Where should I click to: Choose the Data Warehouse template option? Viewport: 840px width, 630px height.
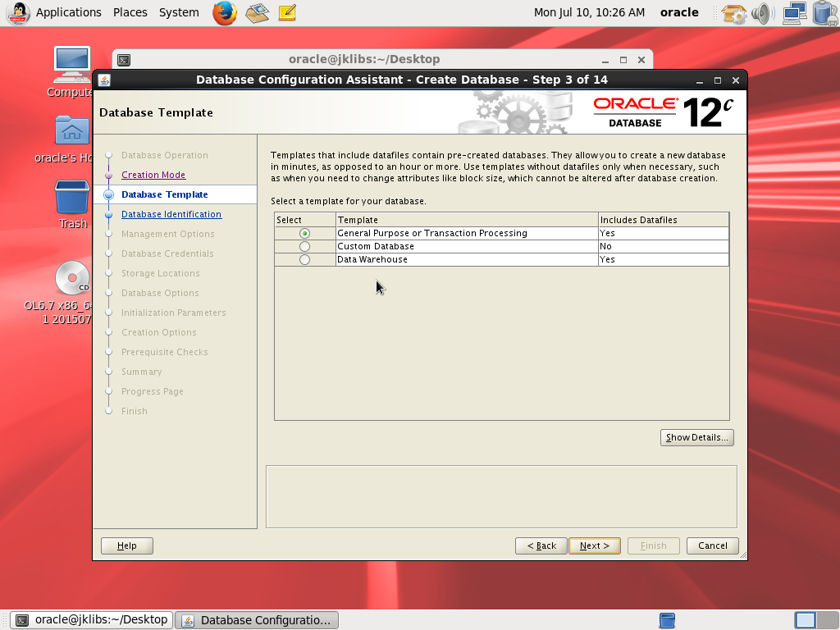click(x=304, y=260)
